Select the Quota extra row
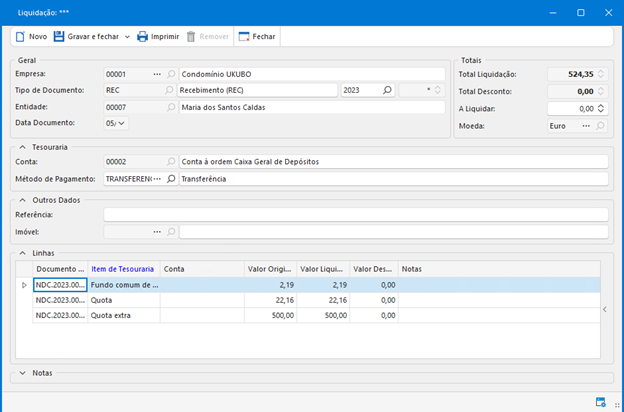The image size is (624, 412). coord(110,315)
